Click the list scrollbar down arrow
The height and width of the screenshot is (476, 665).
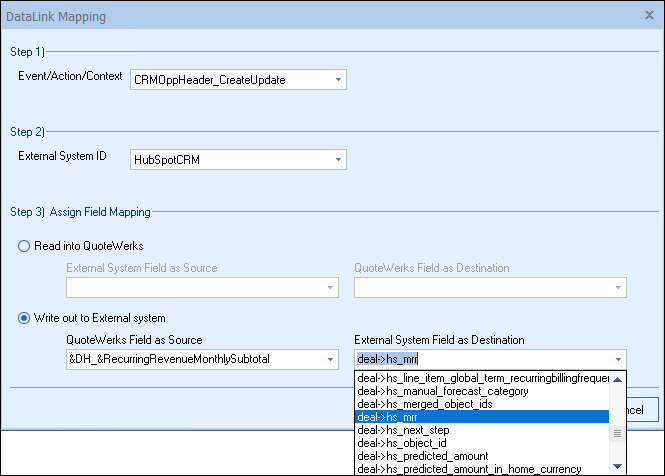click(x=618, y=466)
